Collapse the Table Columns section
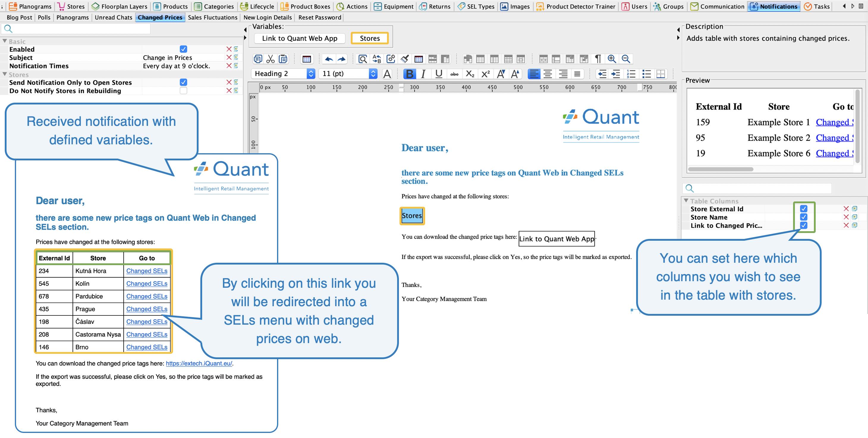The image size is (868, 438). coord(686,201)
